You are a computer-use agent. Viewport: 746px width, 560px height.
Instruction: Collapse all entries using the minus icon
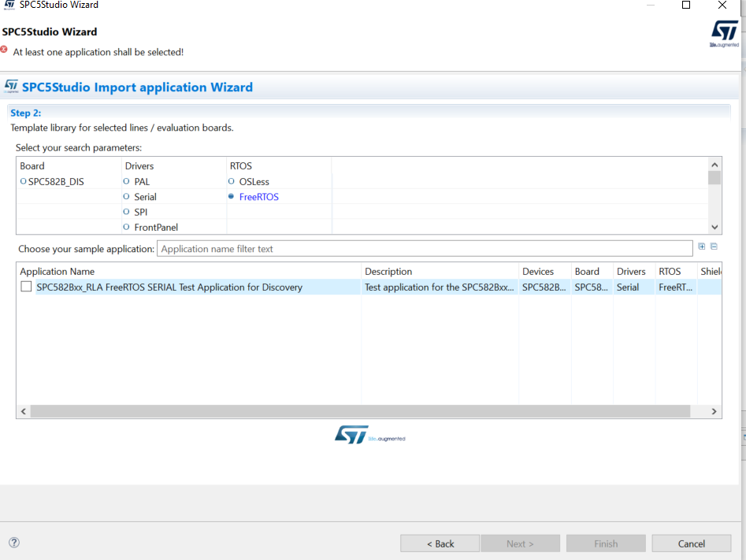pos(713,247)
